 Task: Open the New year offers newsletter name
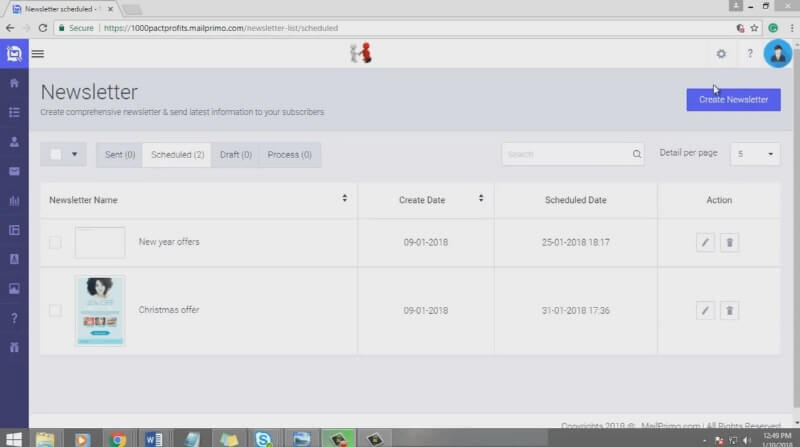(x=169, y=242)
